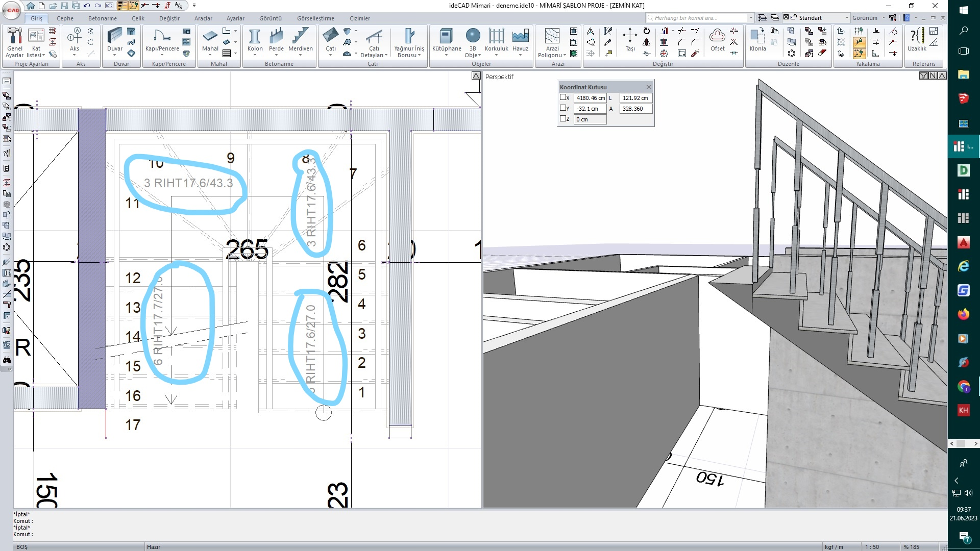Switch to the Betonarme ribbon tab
Viewport: 980px width, 551px height.
pyautogui.click(x=102, y=18)
